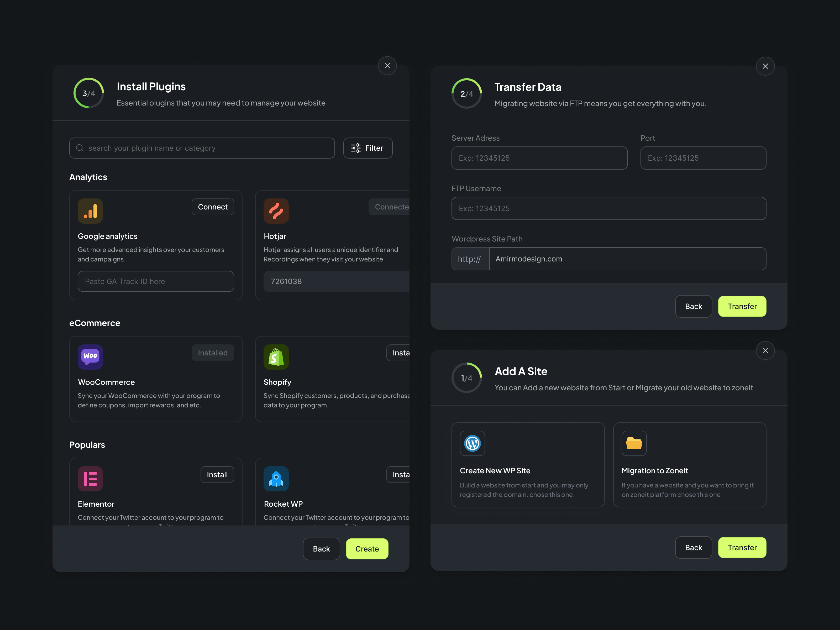
Task: Click the Paste GA Track ID field
Action: 155,281
